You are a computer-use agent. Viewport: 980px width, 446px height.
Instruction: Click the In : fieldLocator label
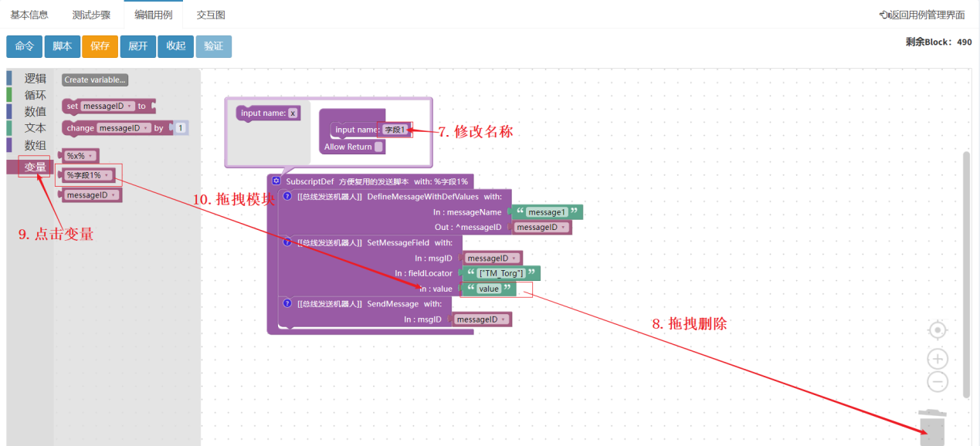[423, 273]
